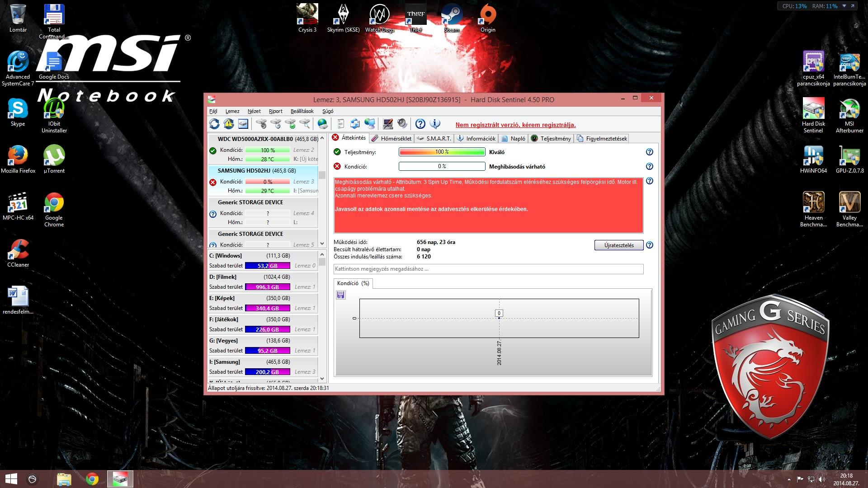This screenshot has width=868, height=488.
Task: Select I: [Samsung] partition entry
Action: tap(263, 367)
